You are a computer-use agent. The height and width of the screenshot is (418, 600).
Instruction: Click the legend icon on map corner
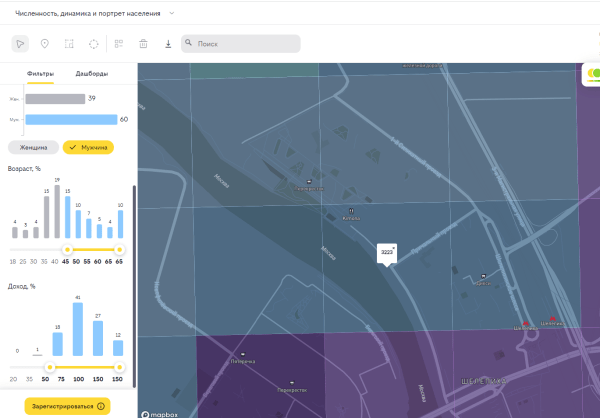(x=591, y=74)
